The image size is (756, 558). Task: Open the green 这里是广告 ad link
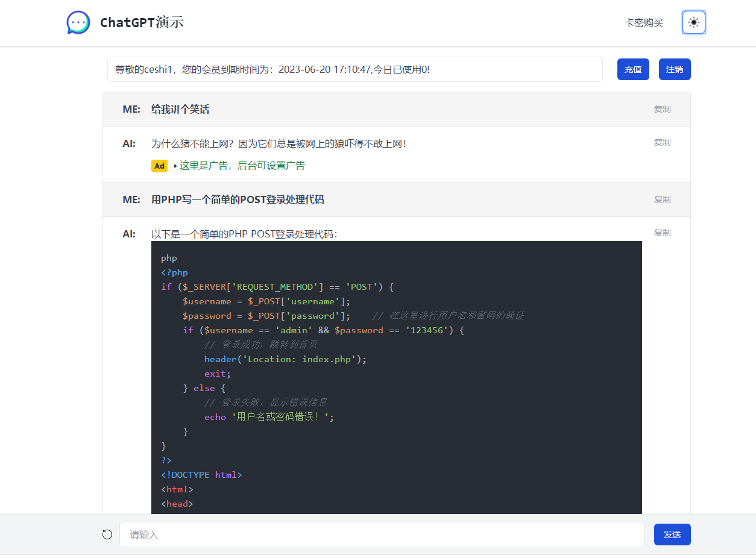tap(242, 166)
